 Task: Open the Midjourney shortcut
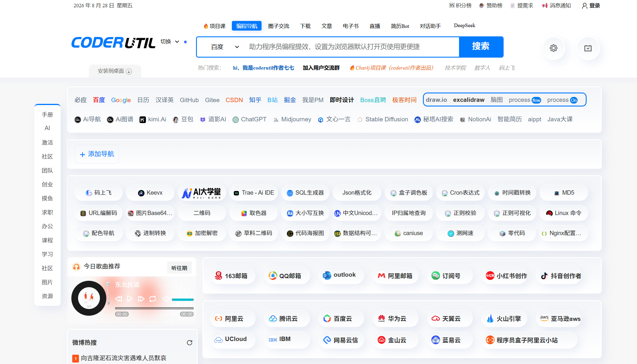click(x=292, y=119)
